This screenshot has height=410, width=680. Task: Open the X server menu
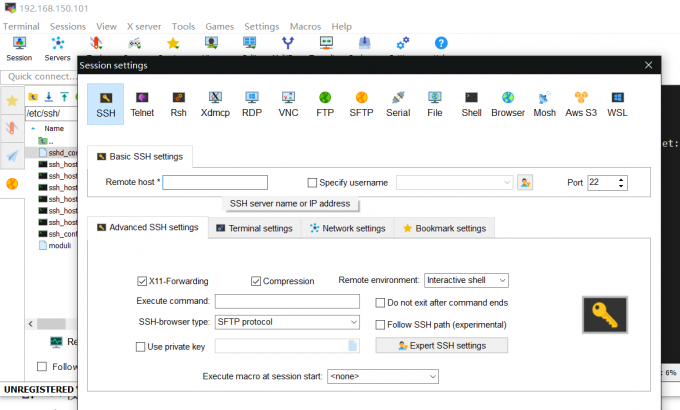pyautogui.click(x=144, y=26)
